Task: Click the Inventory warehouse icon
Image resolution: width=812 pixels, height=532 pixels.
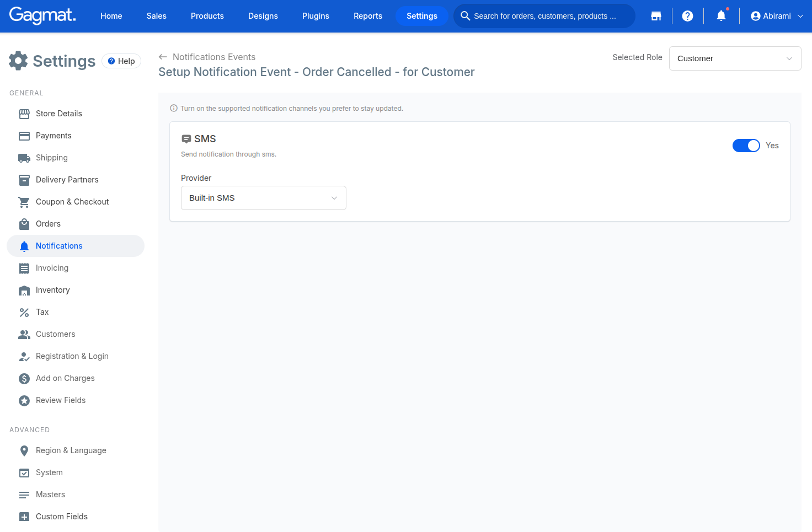Action: 24,290
